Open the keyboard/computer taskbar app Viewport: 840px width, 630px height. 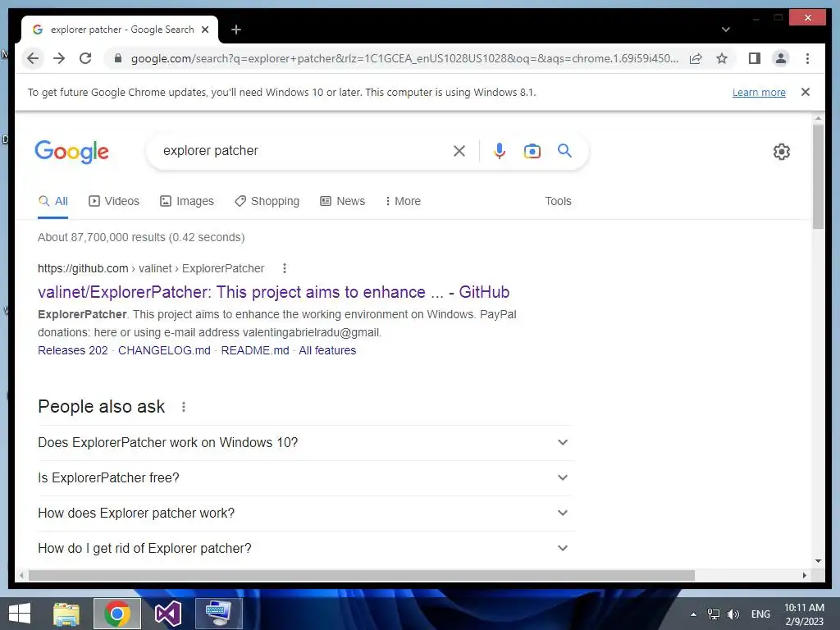[x=218, y=614]
